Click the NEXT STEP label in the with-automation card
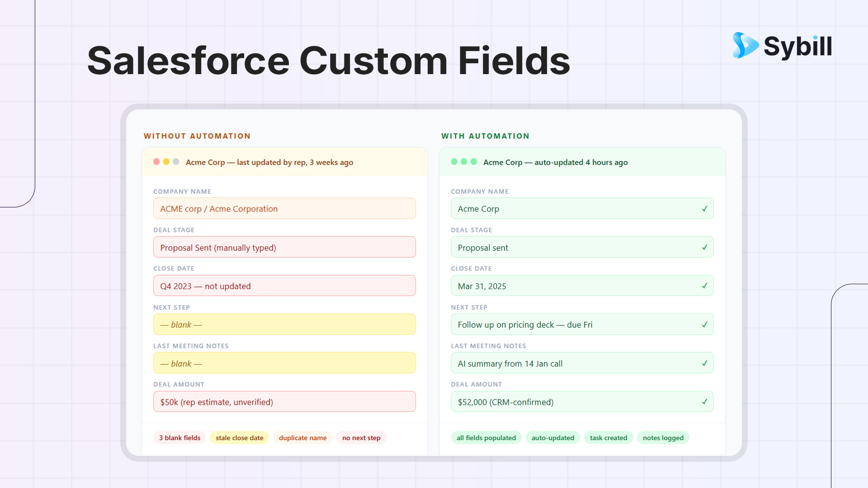Image resolution: width=868 pixels, height=488 pixels. pos(469,307)
